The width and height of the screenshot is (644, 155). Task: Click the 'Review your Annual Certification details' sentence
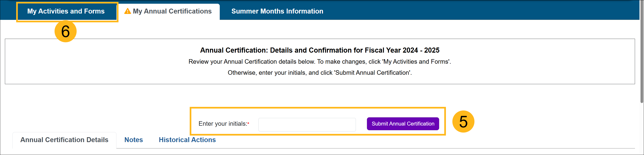[x=319, y=62]
